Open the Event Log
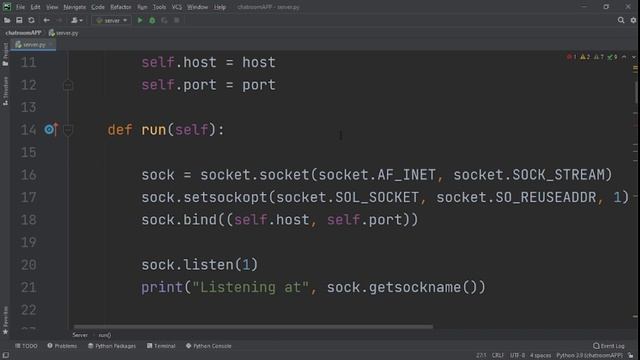Viewport: 640px width, 360px height. [609, 346]
